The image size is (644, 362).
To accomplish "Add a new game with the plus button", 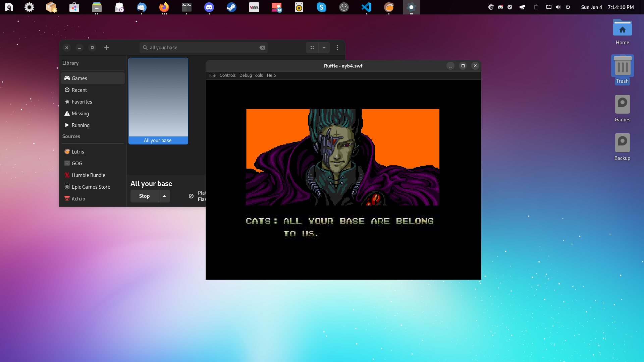I will (107, 48).
